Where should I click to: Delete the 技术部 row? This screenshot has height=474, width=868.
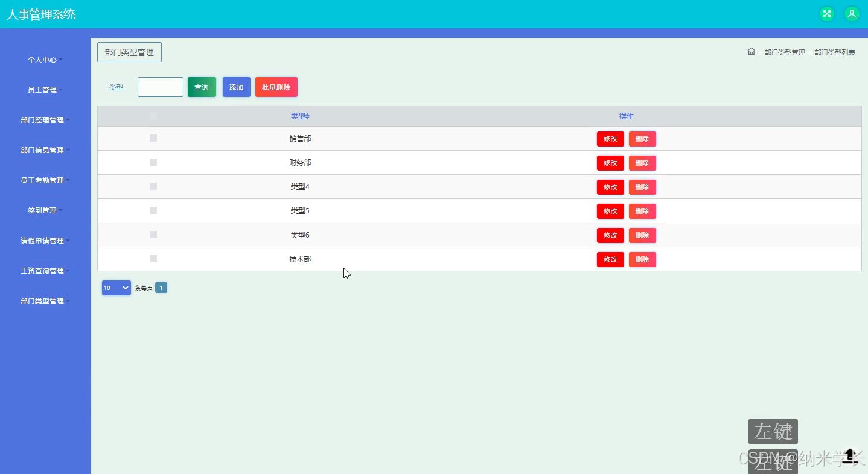point(642,259)
